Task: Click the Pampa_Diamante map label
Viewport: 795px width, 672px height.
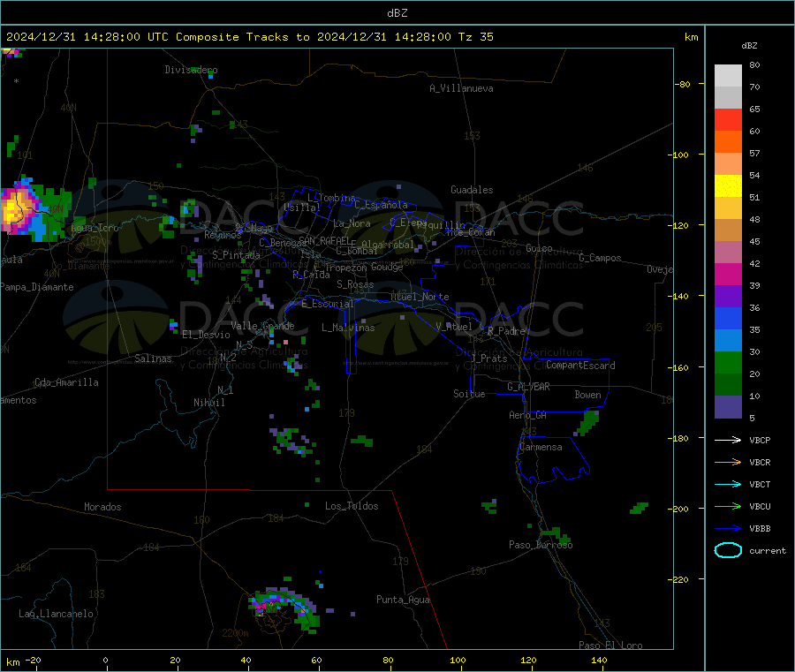Action: coord(36,287)
